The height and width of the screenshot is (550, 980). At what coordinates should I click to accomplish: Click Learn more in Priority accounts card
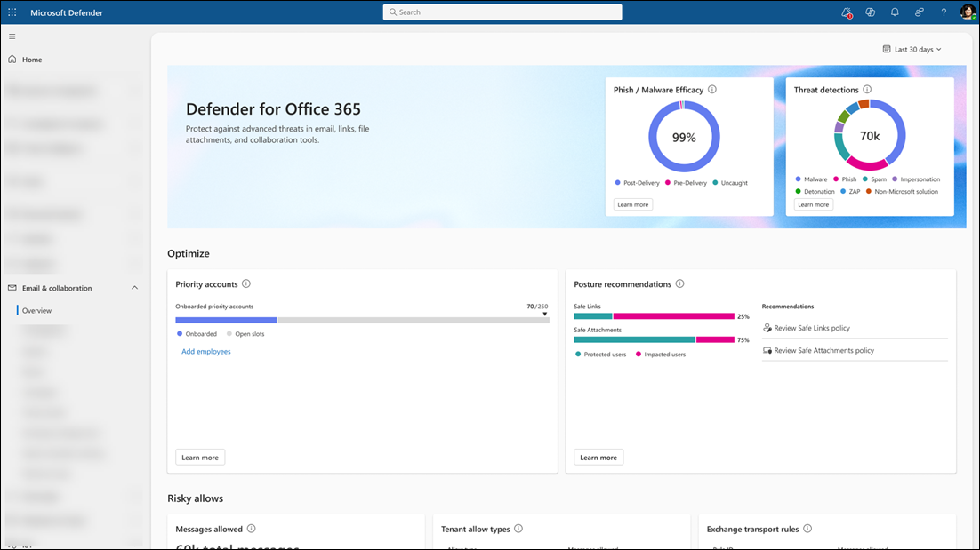tap(200, 458)
